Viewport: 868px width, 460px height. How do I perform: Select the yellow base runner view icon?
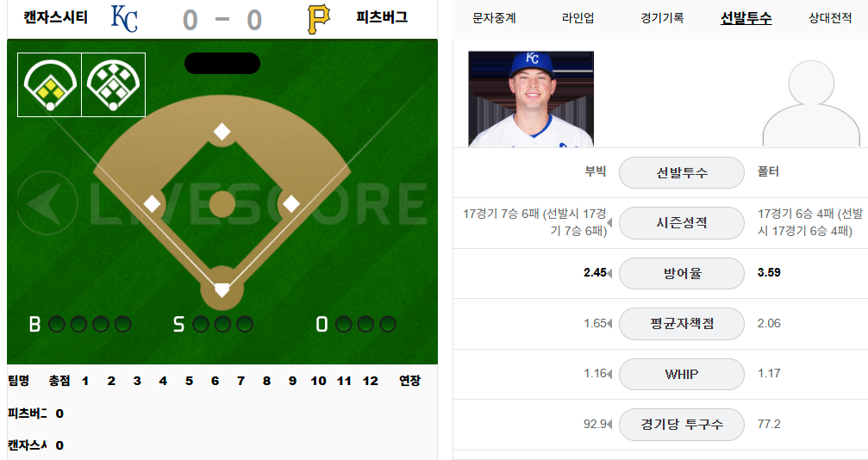click(50, 84)
